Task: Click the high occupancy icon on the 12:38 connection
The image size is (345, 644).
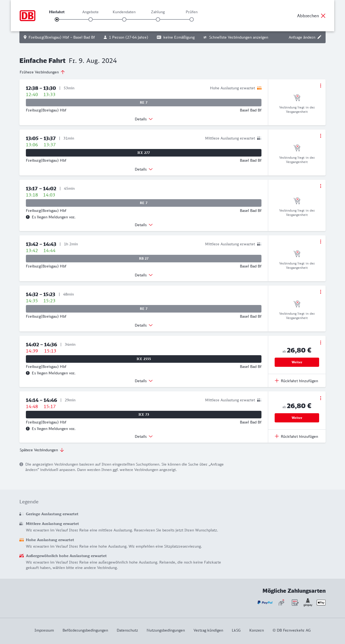Action: tap(259, 88)
